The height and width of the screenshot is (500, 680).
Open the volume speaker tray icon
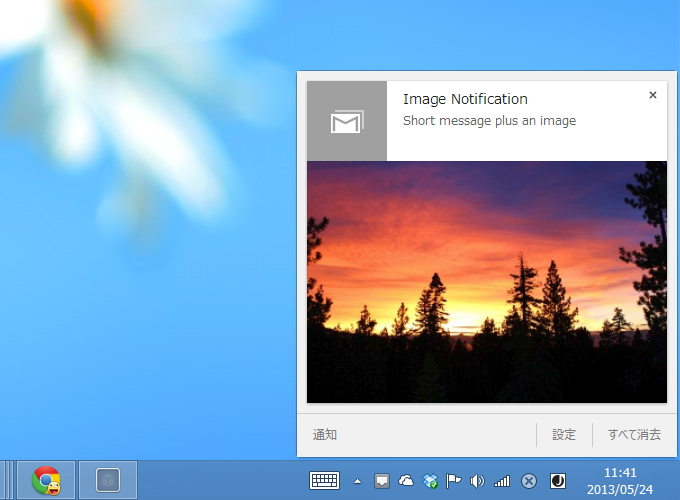point(477,481)
